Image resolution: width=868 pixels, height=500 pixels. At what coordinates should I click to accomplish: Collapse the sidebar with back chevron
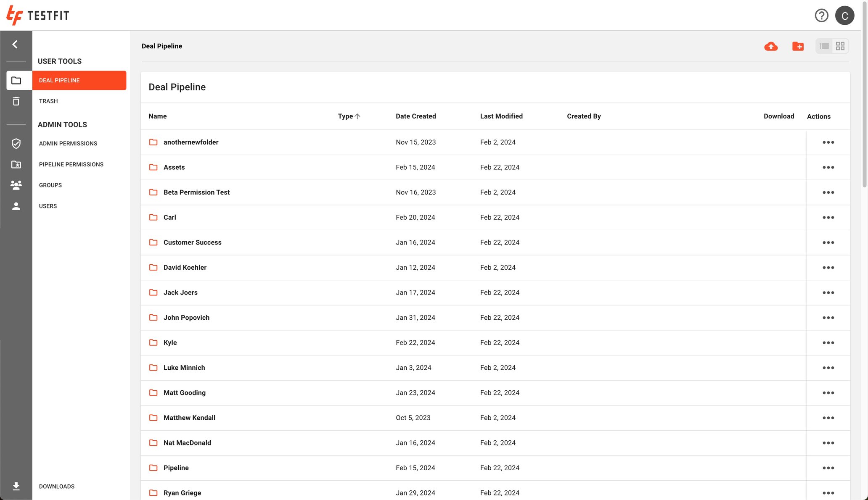15,45
